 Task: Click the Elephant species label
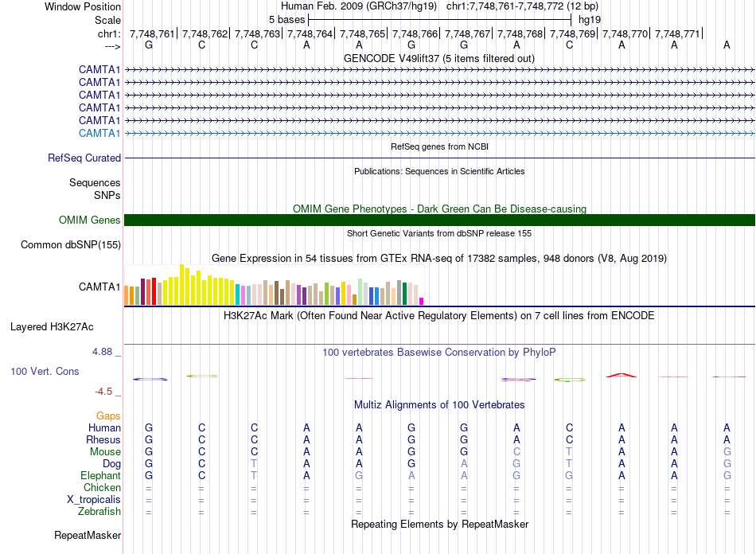pyautogui.click(x=100, y=475)
